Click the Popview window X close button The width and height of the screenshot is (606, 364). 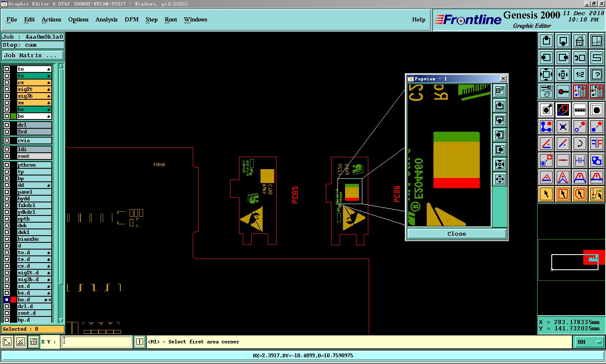[503, 79]
